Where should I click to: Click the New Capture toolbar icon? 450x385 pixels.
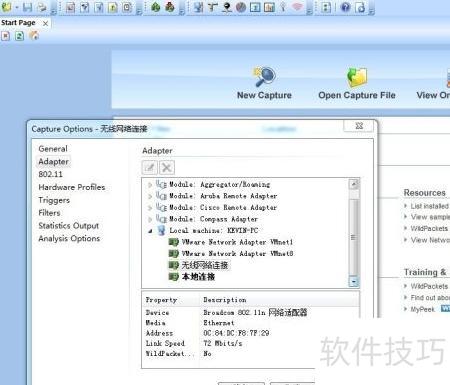click(x=6, y=7)
